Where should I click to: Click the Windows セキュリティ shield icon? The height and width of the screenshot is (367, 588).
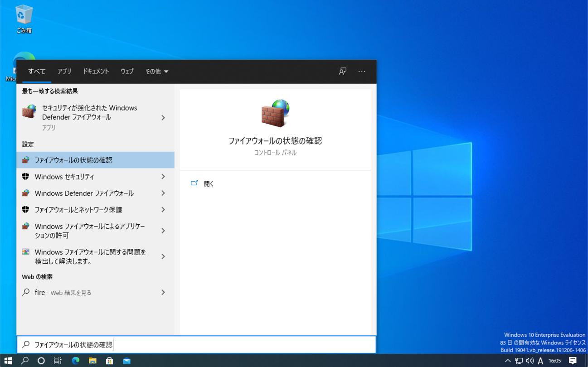click(x=25, y=177)
